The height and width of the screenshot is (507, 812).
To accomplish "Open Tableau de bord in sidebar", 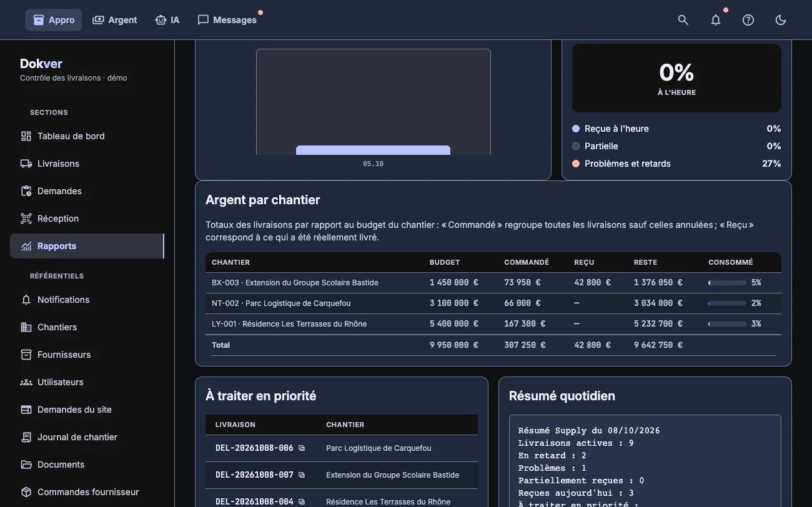I will [x=87, y=136].
